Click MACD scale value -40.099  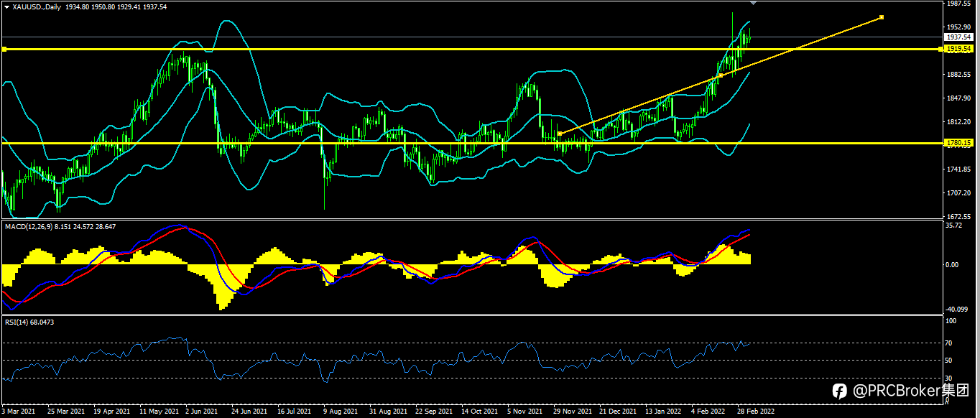956,310
